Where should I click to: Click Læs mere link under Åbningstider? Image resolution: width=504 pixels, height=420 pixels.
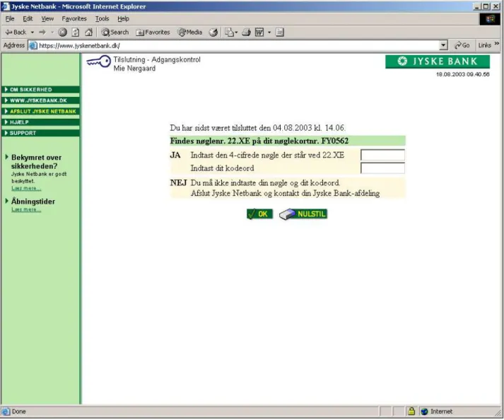click(x=26, y=209)
